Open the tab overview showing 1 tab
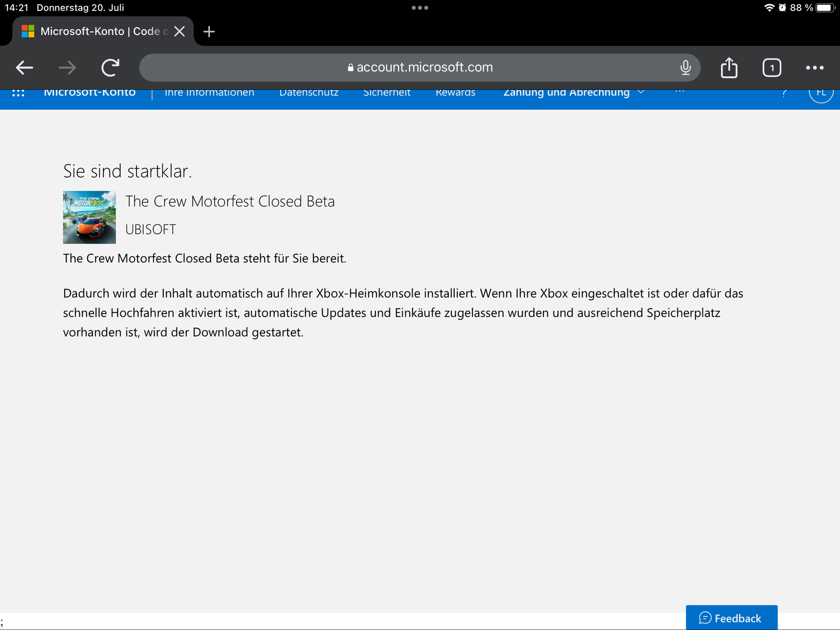The height and width of the screenshot is (630, 840). click(x=772, y=68)
